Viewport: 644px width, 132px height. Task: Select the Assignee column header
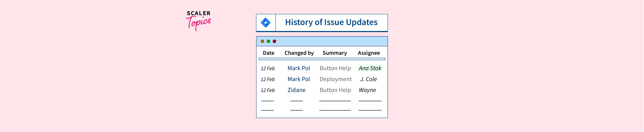pos(369,53)
